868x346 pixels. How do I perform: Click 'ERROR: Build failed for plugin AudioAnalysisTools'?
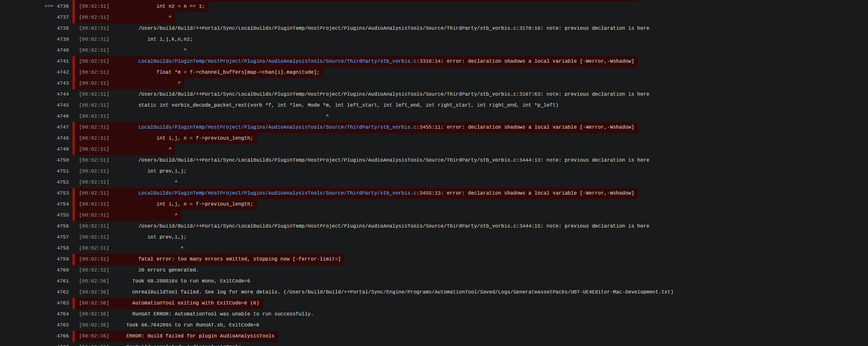pos(200,336)
